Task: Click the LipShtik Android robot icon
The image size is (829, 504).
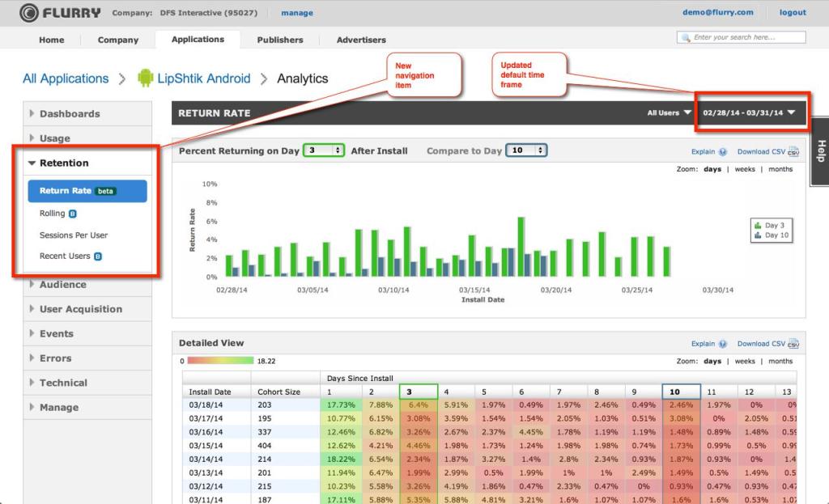Action: 146,78
